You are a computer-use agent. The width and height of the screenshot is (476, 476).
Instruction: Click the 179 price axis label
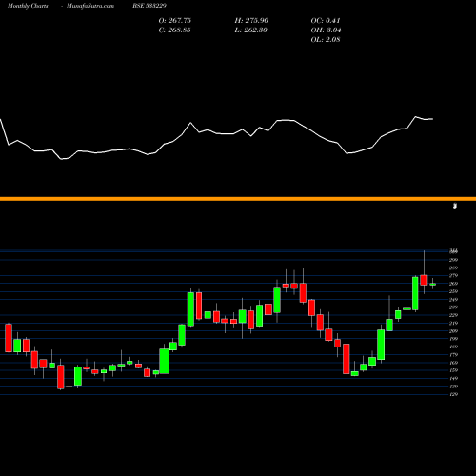(454, 355)
